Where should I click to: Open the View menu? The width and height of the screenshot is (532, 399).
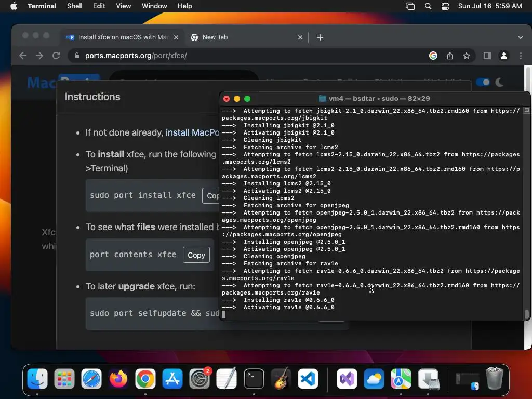click(124, 6)
